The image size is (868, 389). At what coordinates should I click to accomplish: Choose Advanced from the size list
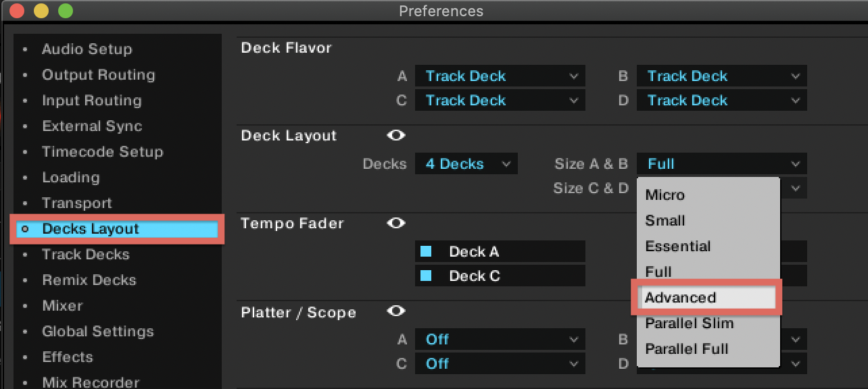(x=707, y=298)
